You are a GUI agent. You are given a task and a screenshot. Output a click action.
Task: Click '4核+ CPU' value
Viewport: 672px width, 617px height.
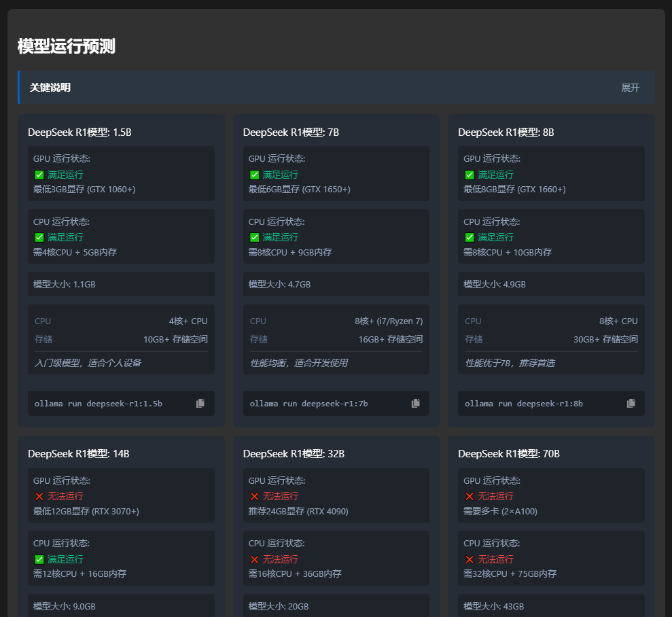tap(188, 321)
